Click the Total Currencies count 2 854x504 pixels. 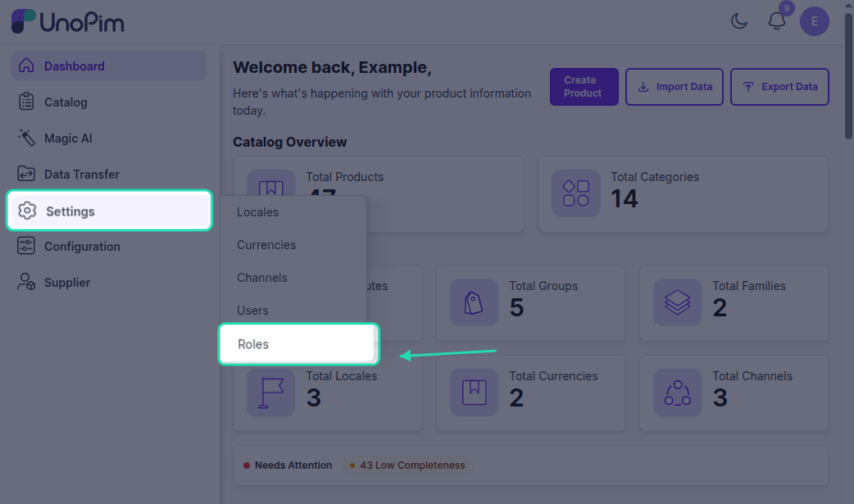coord(517,398)
